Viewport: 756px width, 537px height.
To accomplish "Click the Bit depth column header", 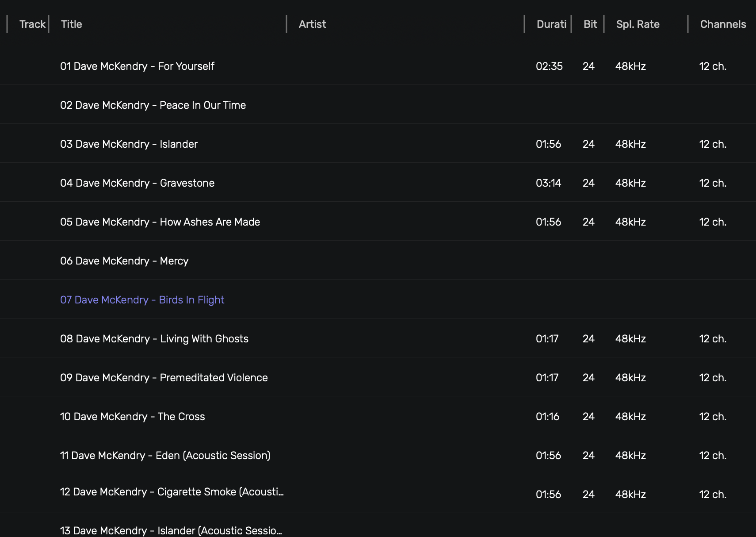I will pos(590,24).
